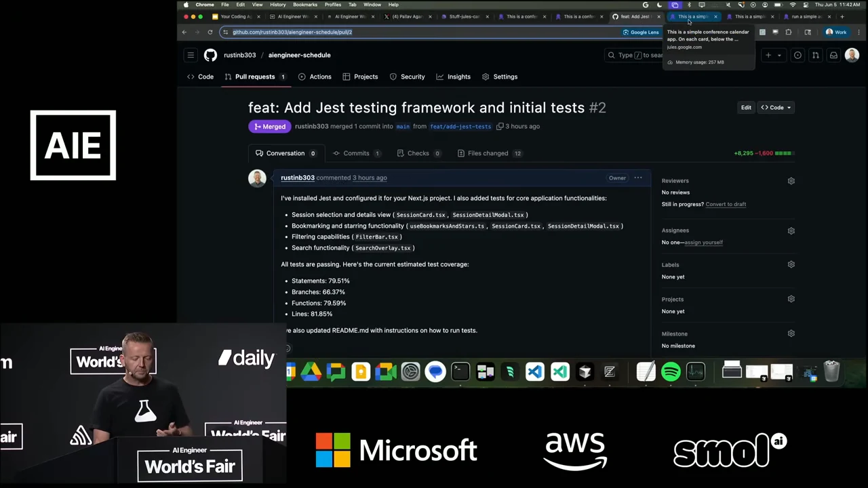Open the sidebar Projects settings gear
Viewport: 868px width, 488px height.
tap(791, 299)
